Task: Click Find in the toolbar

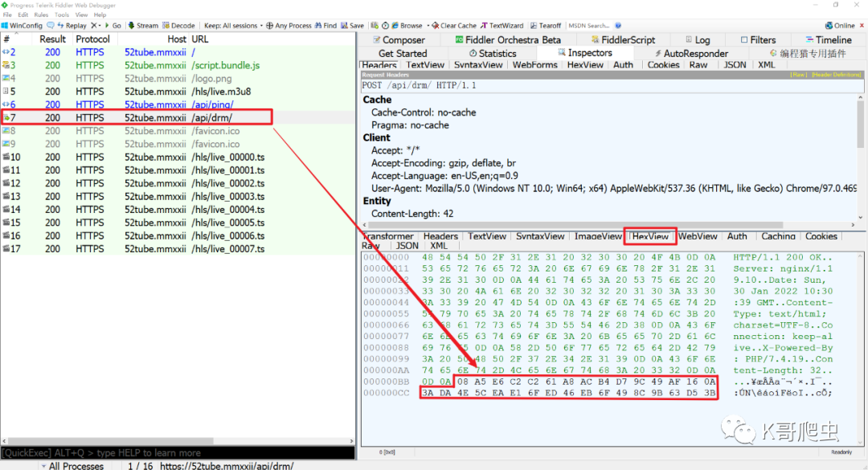Action: point(325,26)
